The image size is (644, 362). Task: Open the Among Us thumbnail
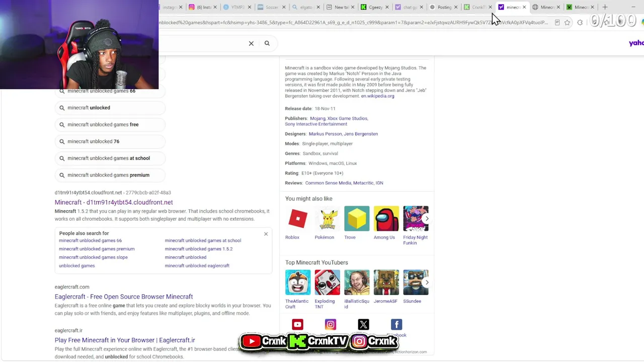(x=386, y=219)
